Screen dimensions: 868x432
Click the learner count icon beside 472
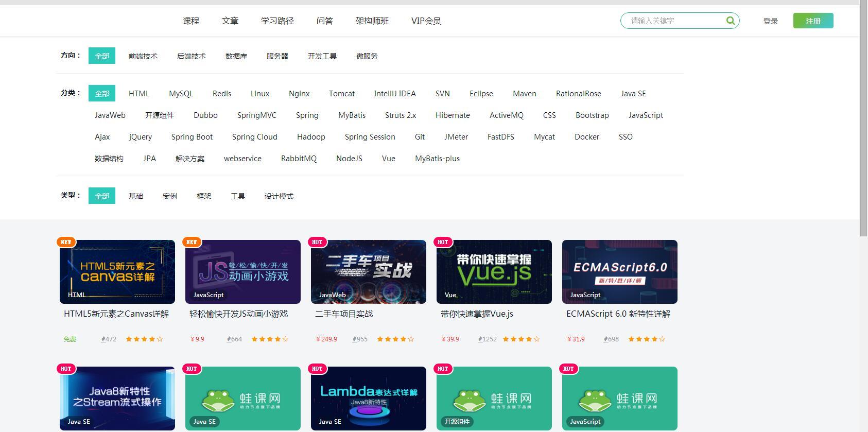coord(103,339)
